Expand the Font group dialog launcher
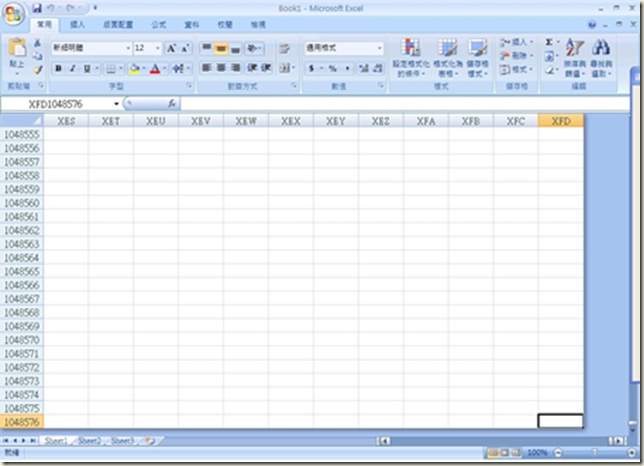 (189, 85)
